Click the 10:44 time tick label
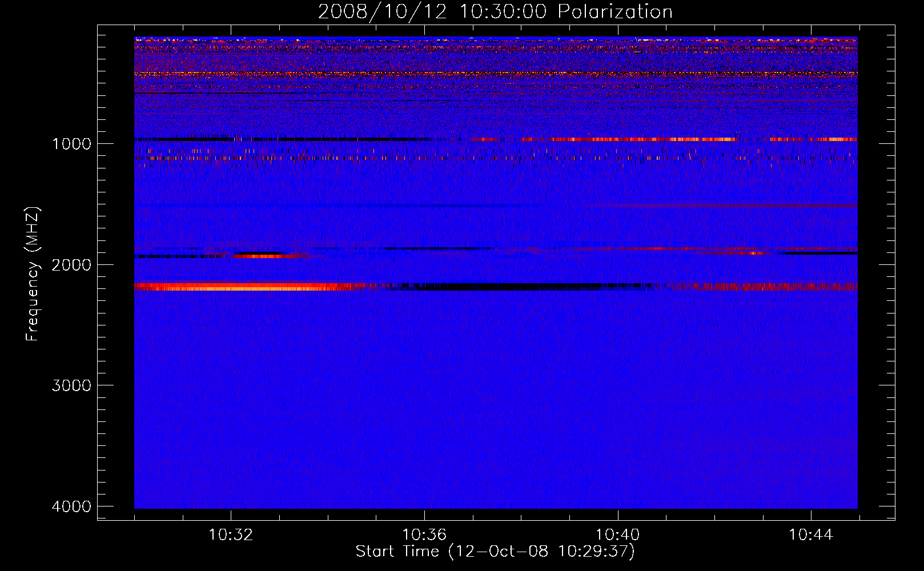Viewport: 924px width, 571px height. pyautogui.click(x=811, y=535)
